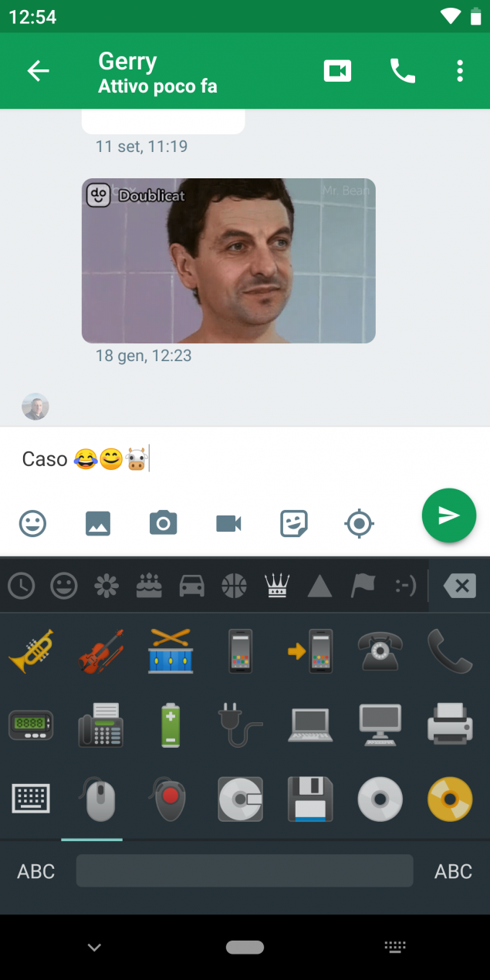
Task: Open the flags emoji category
Action: pyautogui.click(x=363, y=586)
